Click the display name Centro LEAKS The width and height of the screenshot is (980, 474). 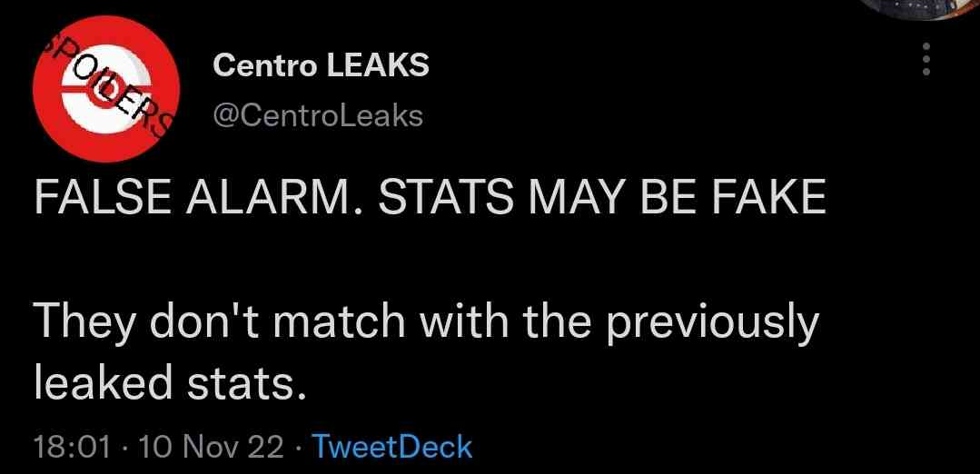pos(322,65)
